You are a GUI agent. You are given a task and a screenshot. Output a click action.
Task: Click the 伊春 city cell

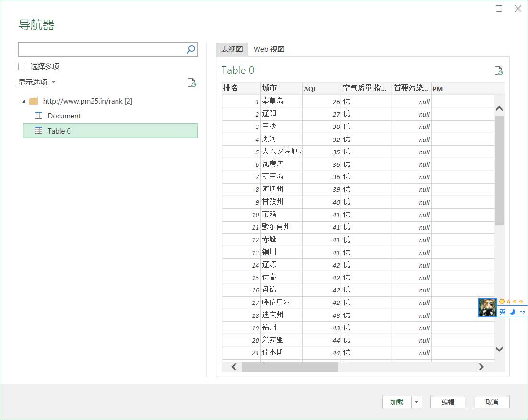281,277
